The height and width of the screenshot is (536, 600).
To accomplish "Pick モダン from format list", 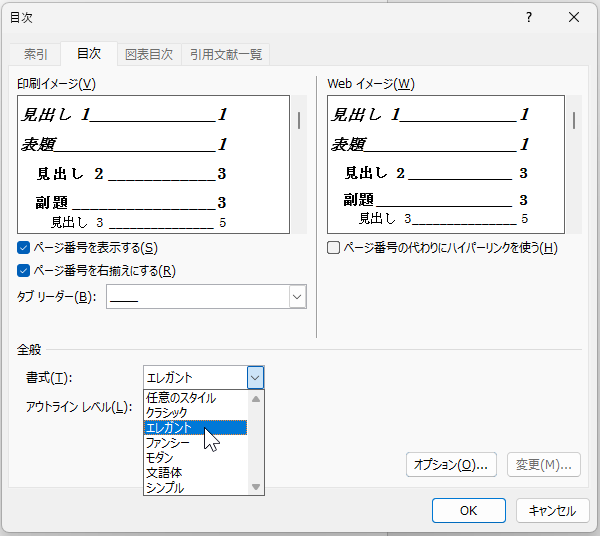I will [196, 458].
